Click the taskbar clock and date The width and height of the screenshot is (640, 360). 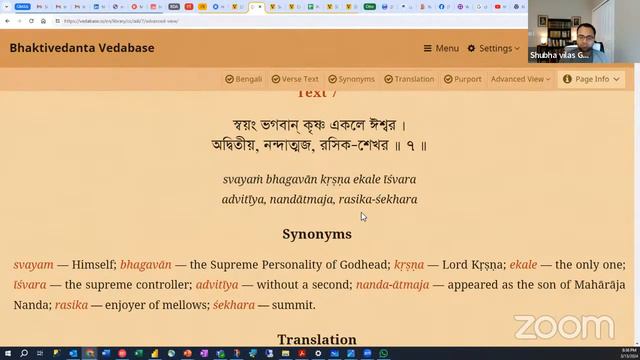pos(628,353)
